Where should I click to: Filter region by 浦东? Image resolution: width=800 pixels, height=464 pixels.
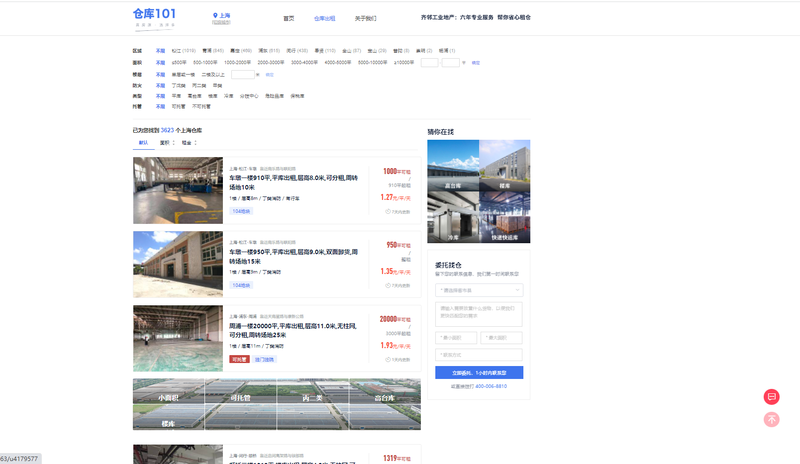[x=269, y=51]
